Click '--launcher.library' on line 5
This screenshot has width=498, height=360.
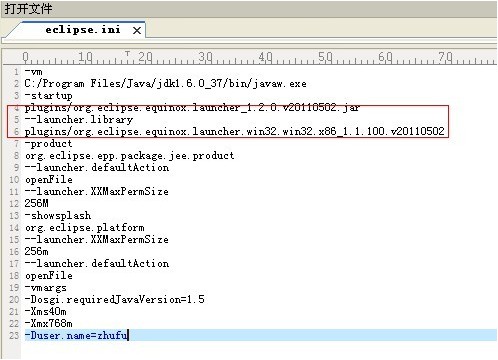coord(79,119)
